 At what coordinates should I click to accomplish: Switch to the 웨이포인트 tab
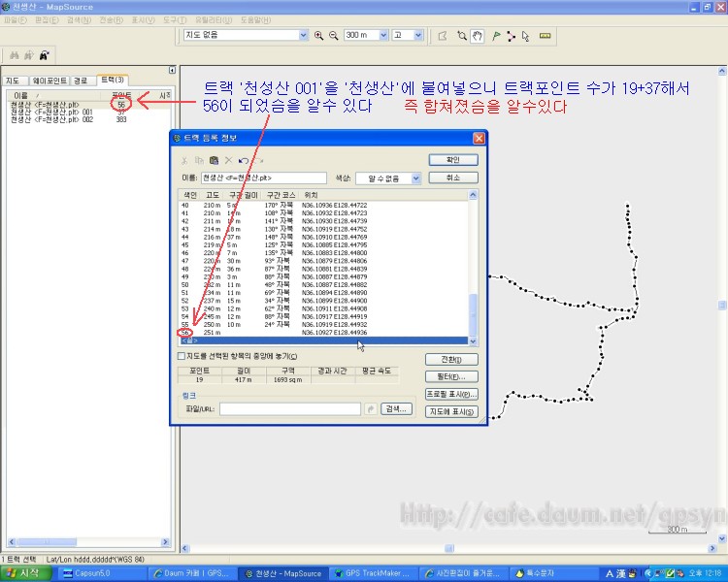coord(50,81)
